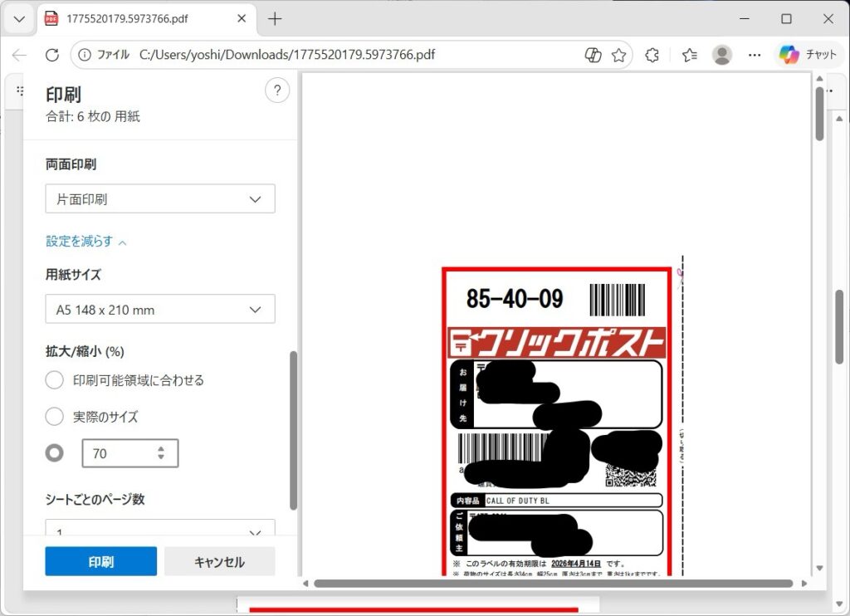The height and width of the screenshot is (616, 850).
Task: Select 印刷可能領域に合わせる radio option
Action: click(55, 380)
